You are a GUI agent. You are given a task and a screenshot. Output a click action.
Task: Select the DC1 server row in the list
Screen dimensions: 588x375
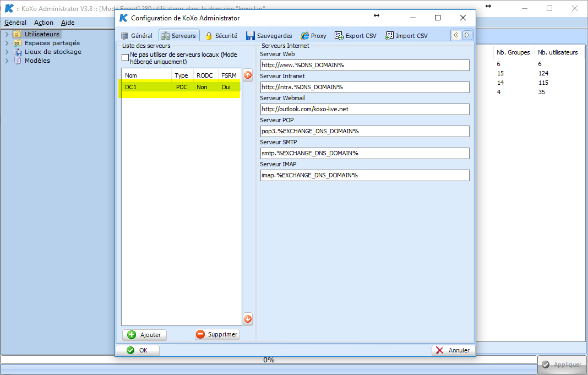click(x=182, y=87)
